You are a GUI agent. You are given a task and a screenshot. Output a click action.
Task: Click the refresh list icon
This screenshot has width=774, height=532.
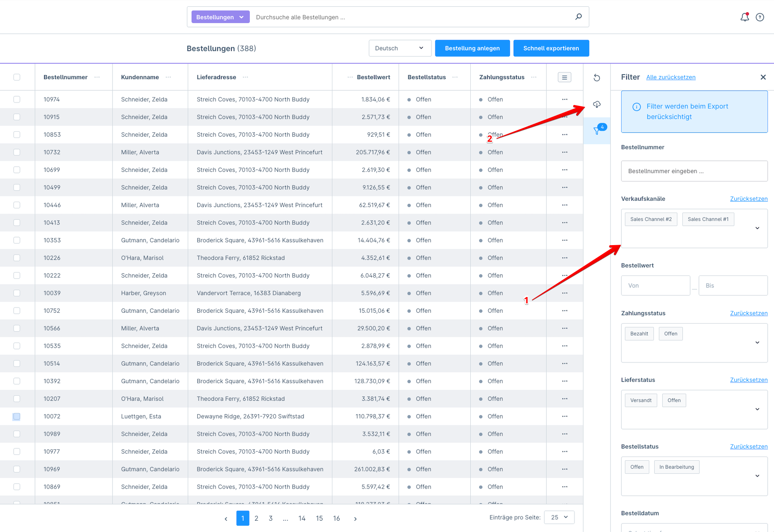pos(596,78)
